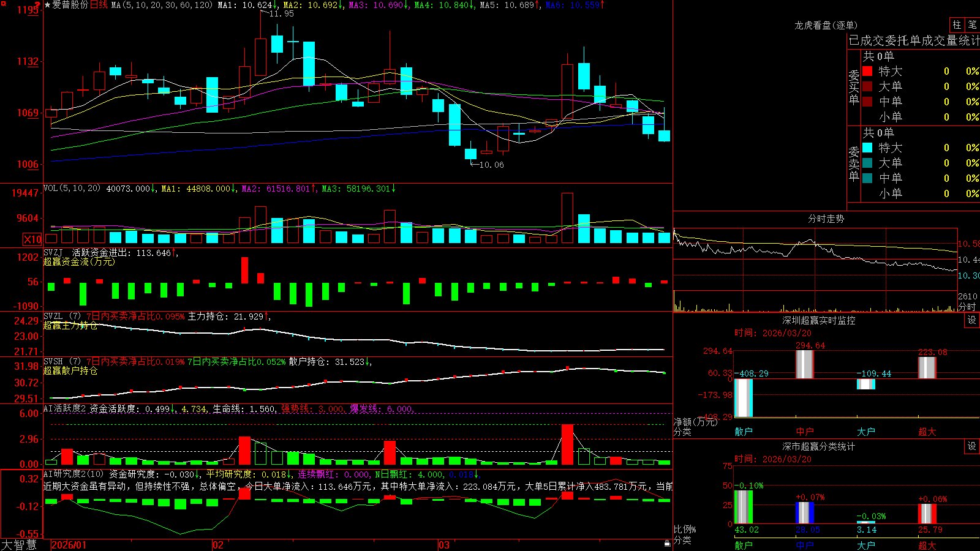Viewport: 980px width, 551px height.
Task: Click the 爆发线: 6.000 label
Action: (382, 408)
